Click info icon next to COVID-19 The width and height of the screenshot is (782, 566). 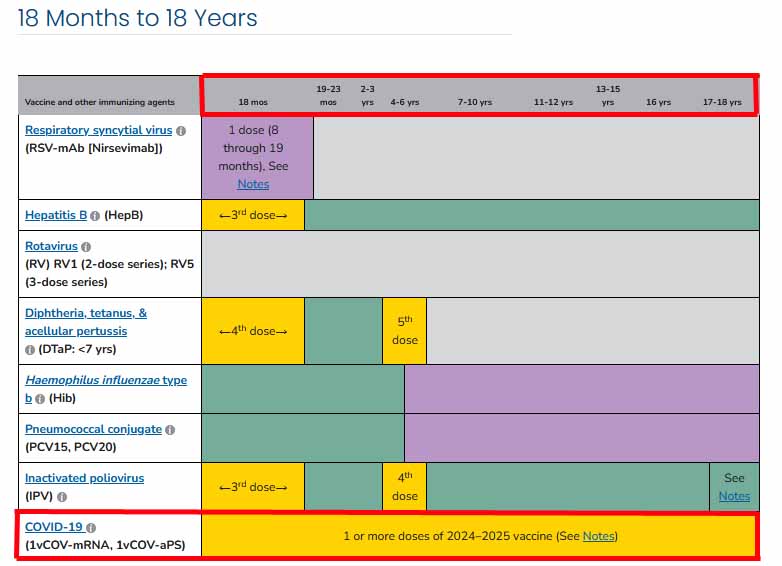pos(91,528)
